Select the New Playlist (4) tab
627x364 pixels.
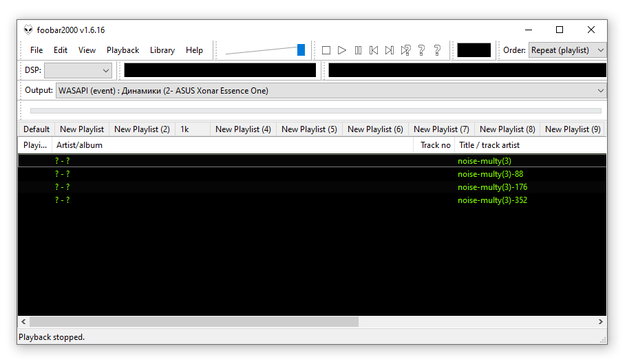pos(243,129)
